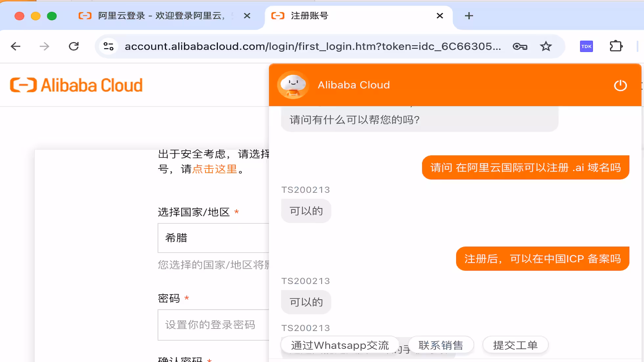Click the browser forward arrow
Image resolution: width=644 pixels, height=362 pixels.
tap(44, 46)
